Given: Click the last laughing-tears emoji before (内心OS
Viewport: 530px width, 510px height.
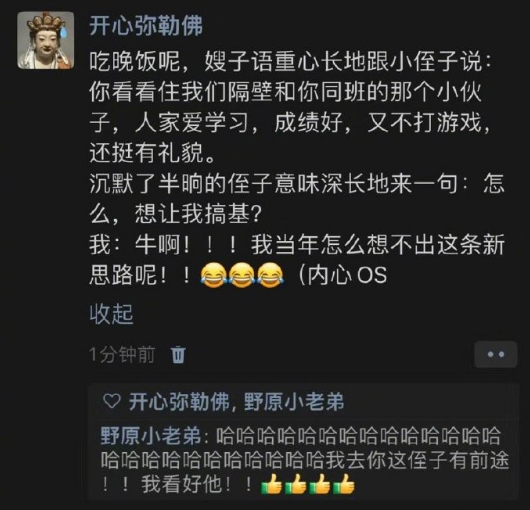Looking at the screenshot, I should 270,275.
